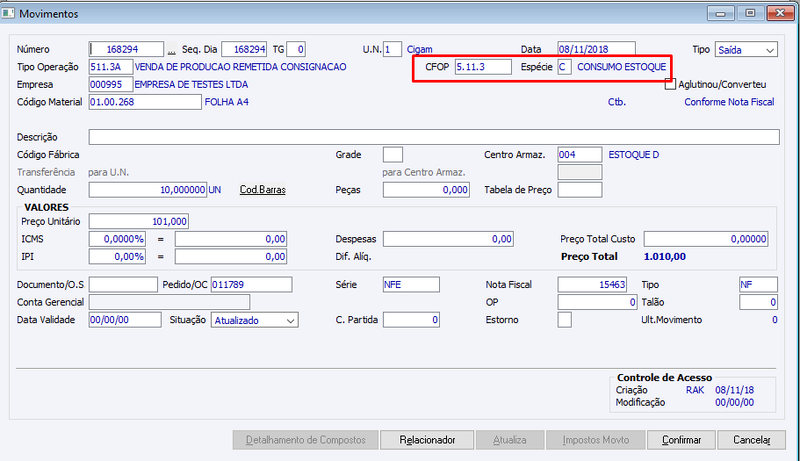Screen dimensions: 800x461
Task: Click the Tabela de Preço field
Action: 580,190
